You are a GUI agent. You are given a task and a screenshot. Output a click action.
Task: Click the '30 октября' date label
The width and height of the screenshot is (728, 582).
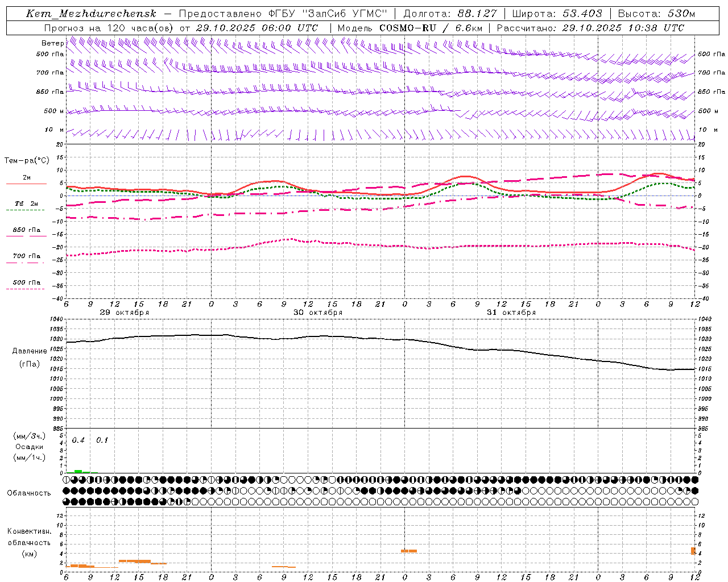pos(318,313)
